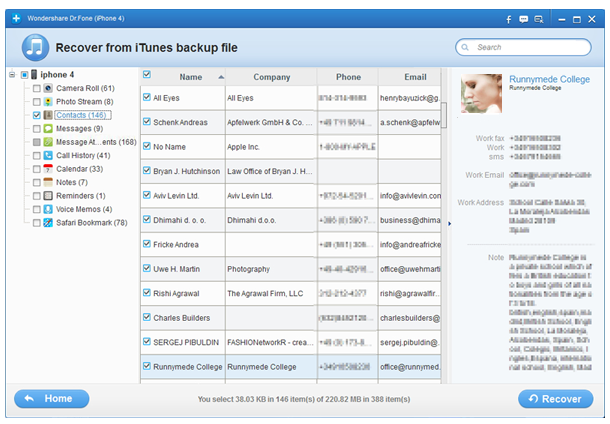Viewport: 610px width, 424px height.
Task: Click the Recover button
Action: click(x=556, y=399)
